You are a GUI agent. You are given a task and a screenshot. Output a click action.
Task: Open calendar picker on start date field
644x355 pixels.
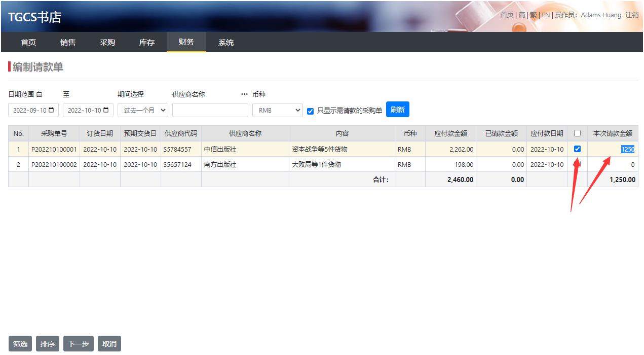pos(51,111)
